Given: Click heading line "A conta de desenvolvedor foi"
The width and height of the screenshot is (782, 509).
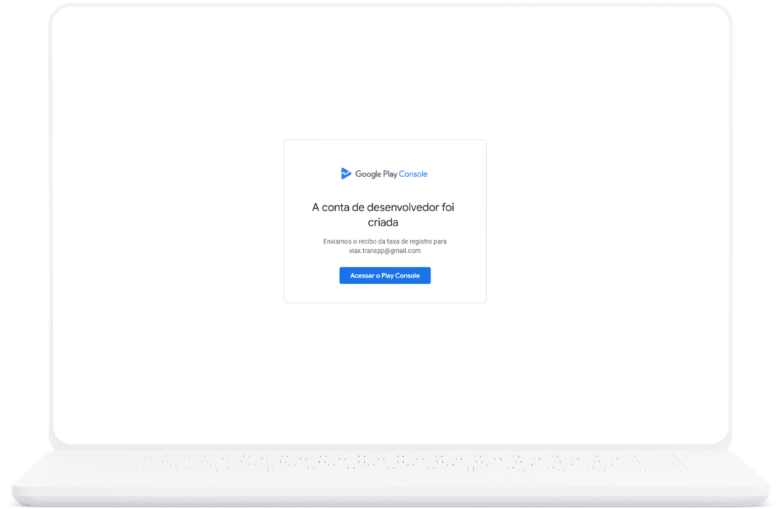Looking at the screenshot, I should [x=384, y=207].
